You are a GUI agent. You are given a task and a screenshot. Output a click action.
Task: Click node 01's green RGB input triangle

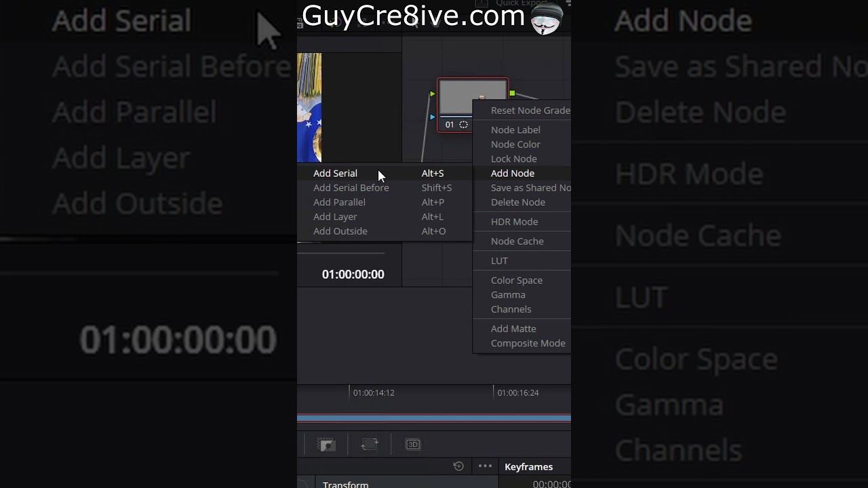coord(432,94)
